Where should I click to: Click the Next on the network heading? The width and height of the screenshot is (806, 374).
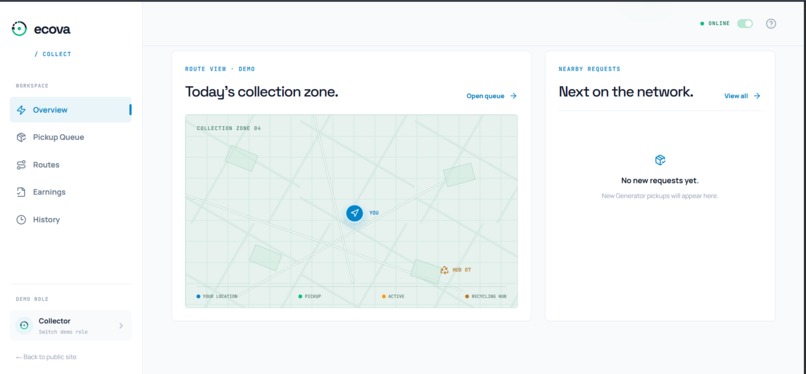(626, 92)
